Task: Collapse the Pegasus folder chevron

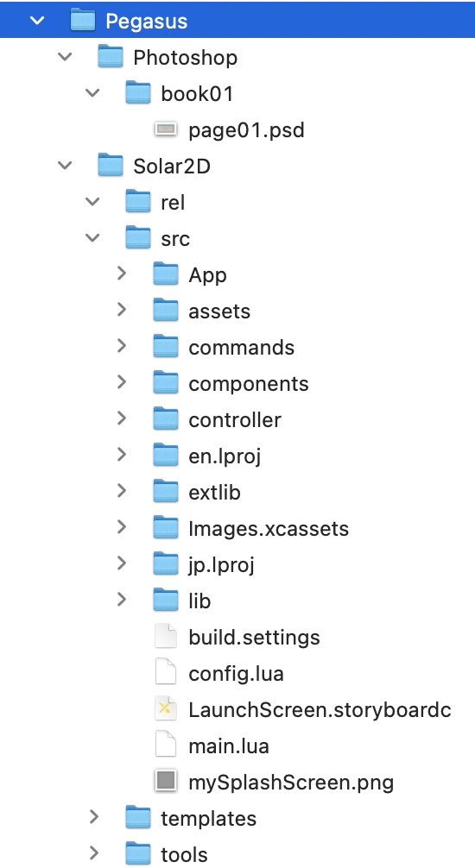Action: (x=37, y=21)
